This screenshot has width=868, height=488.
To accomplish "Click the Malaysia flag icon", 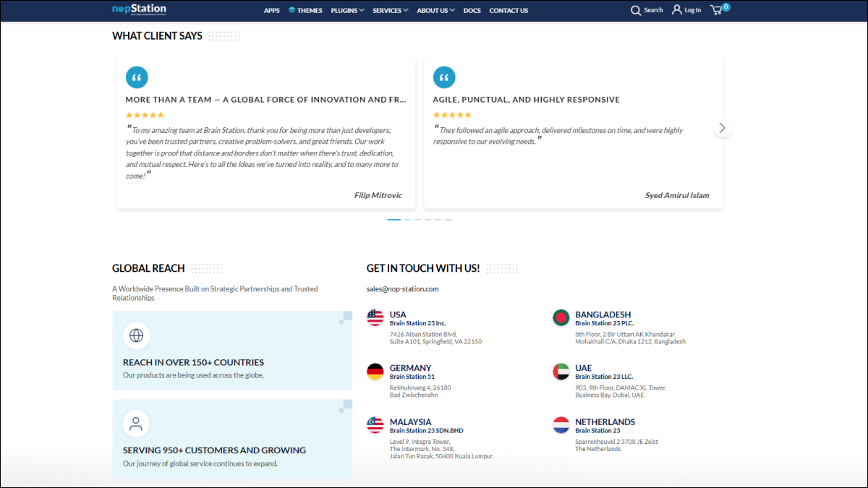I will [375, 425].
